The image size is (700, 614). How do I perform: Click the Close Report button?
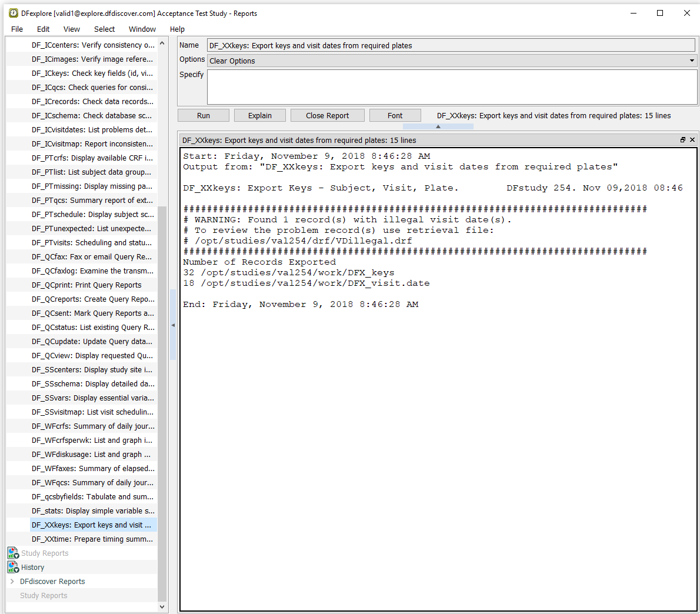(x=327, y=116)
